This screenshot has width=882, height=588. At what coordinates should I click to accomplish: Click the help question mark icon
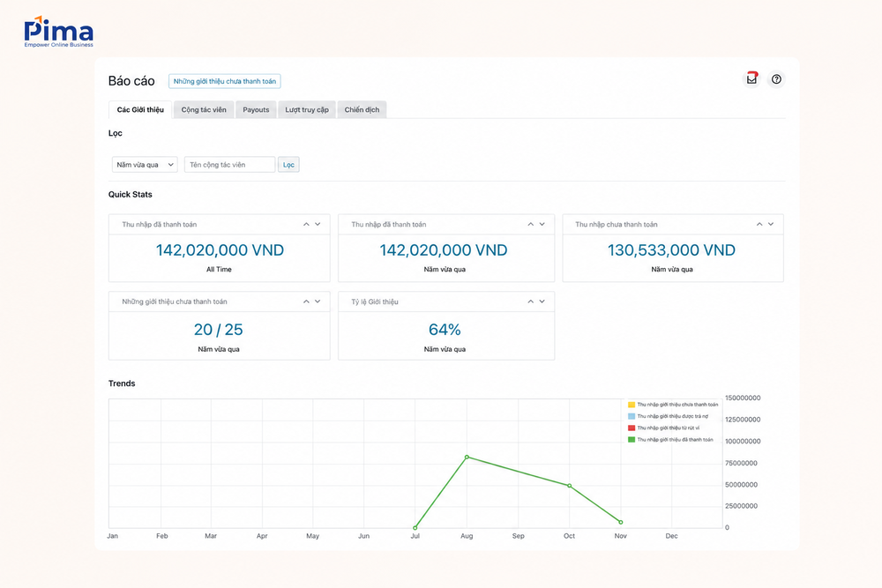coord(776,79)
